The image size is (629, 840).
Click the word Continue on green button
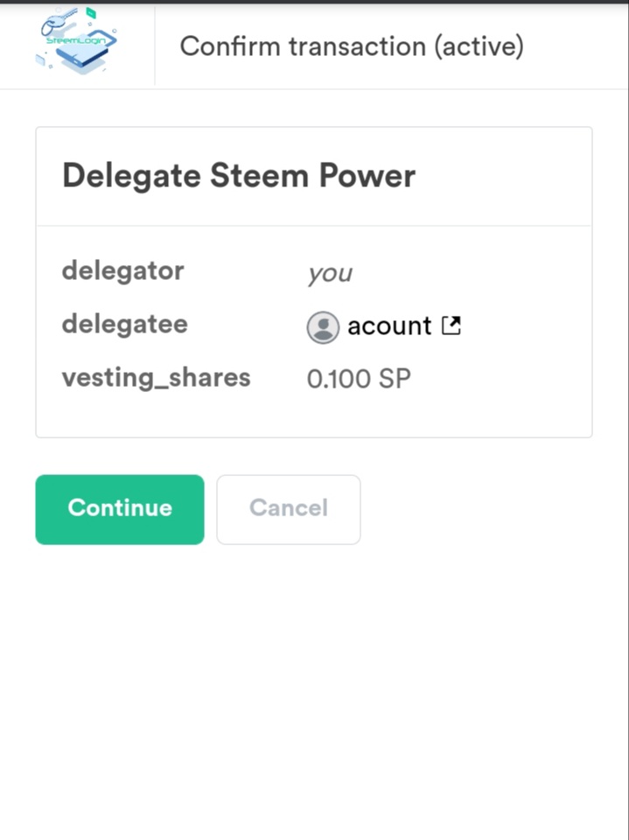(x=120, y=507)
